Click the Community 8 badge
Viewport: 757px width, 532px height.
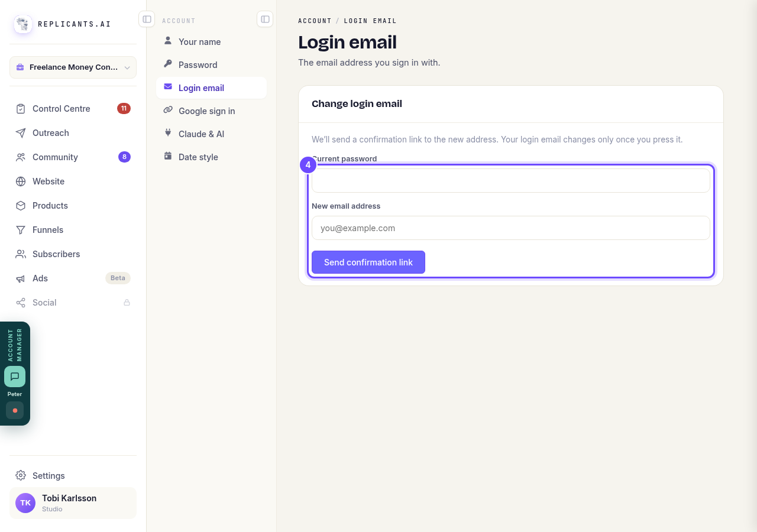(124, 157)
